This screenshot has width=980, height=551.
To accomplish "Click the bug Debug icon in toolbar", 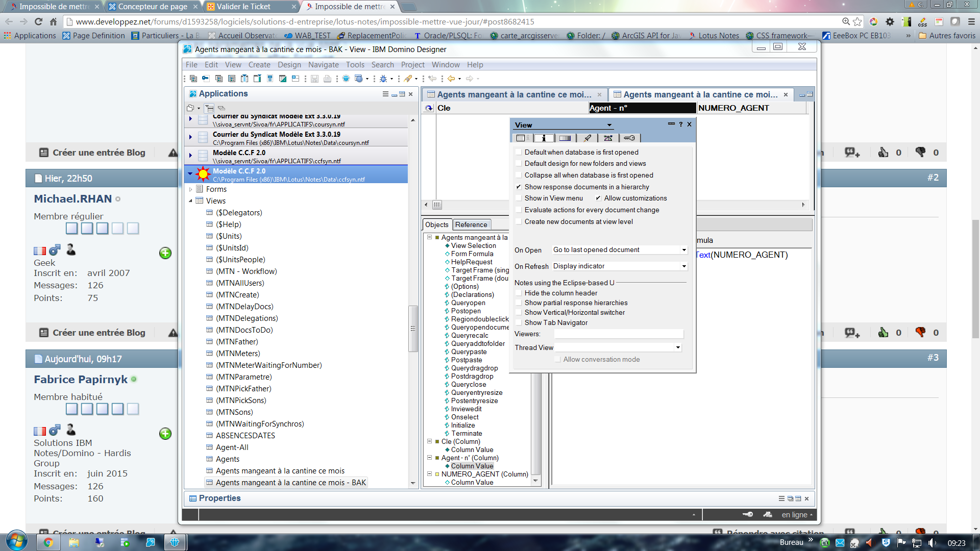I will pos(383,79).
